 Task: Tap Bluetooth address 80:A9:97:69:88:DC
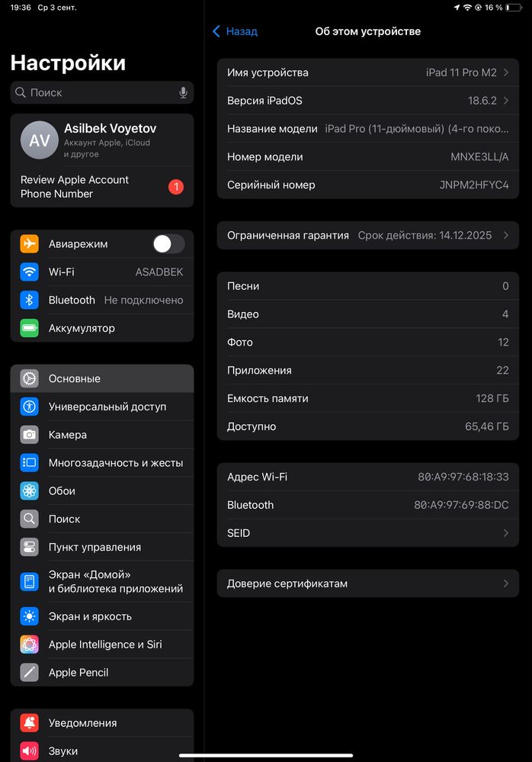(461, 505)
